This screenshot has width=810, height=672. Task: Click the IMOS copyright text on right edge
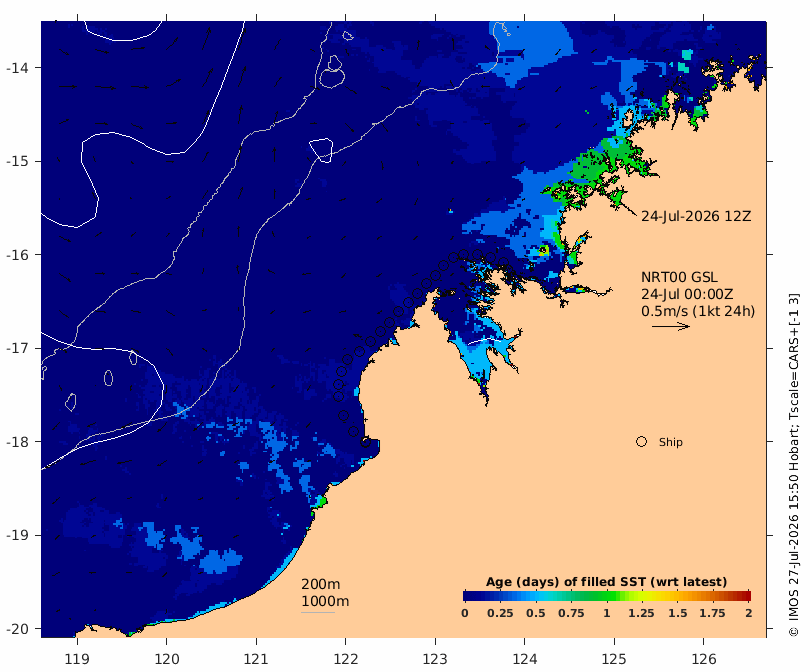[793, 465]
